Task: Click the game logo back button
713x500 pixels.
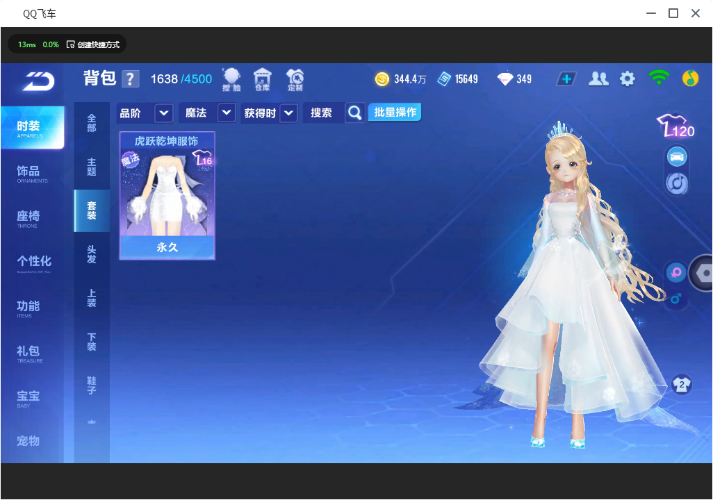Action: coord(39,81)
